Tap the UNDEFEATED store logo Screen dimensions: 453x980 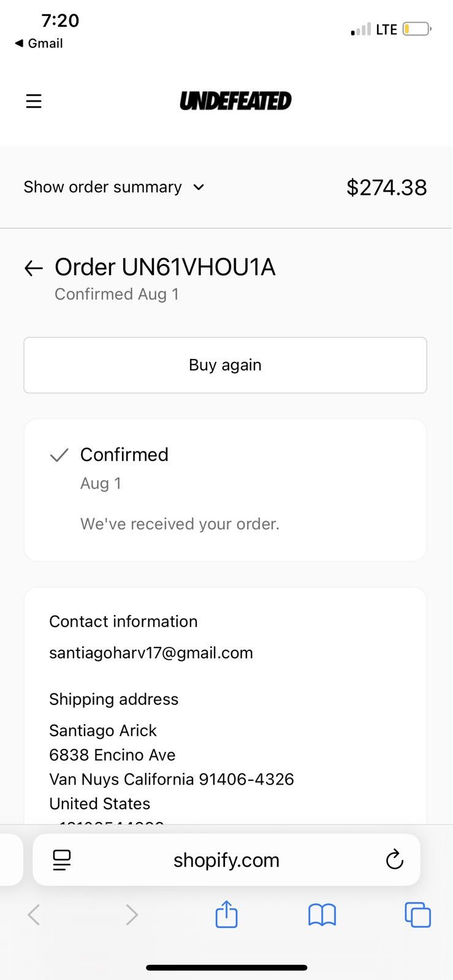(235, 101)
